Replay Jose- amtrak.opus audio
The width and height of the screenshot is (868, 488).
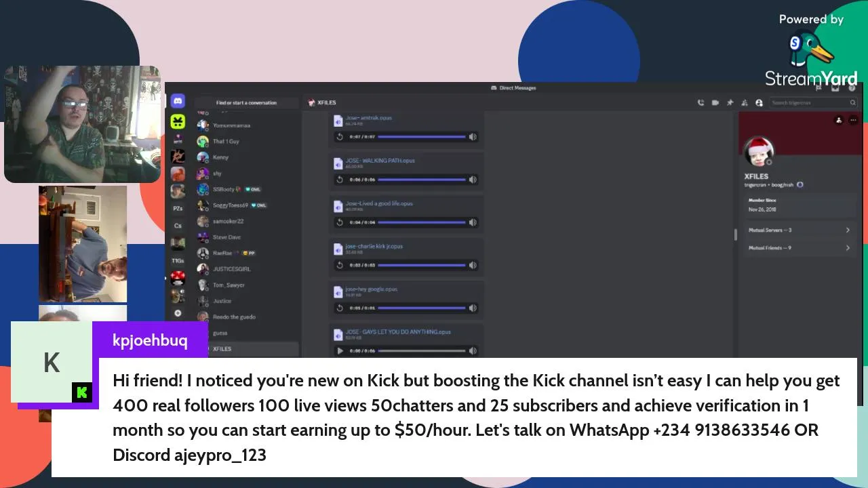[x=340, y=137]
